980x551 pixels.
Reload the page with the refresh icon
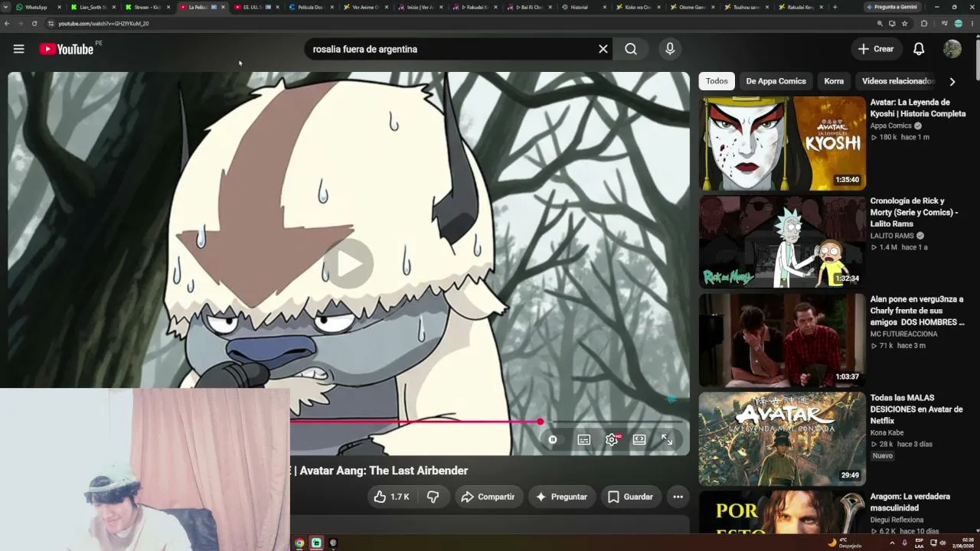pyautogui.click(x=34, y=24)
